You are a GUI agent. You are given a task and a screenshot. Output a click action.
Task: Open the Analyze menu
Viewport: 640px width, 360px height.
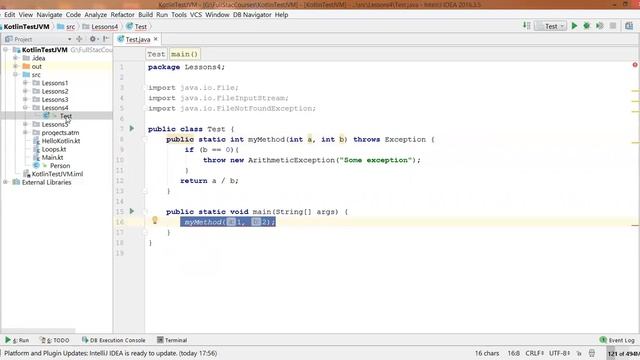coord(96,15)
